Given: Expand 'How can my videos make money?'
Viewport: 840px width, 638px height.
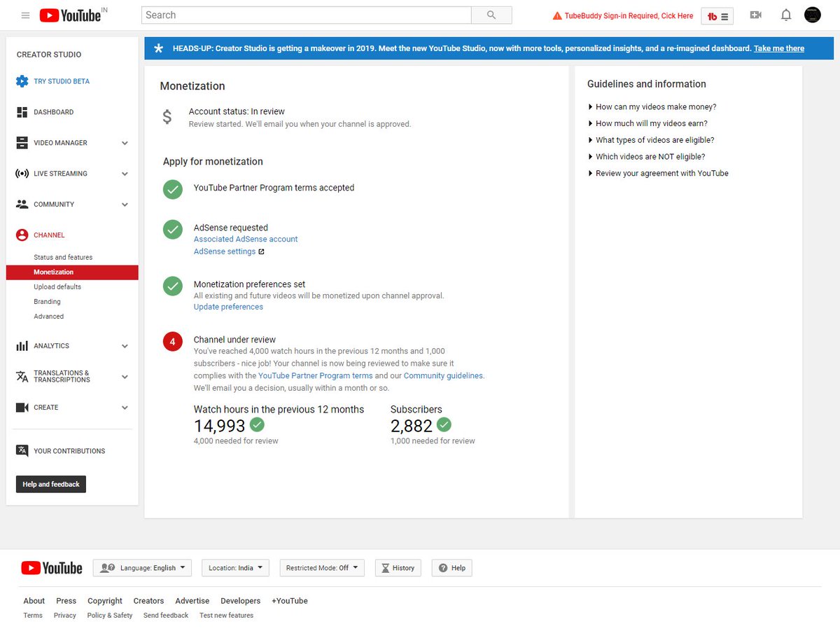Looking at the screenshot, I should (652, 107).
